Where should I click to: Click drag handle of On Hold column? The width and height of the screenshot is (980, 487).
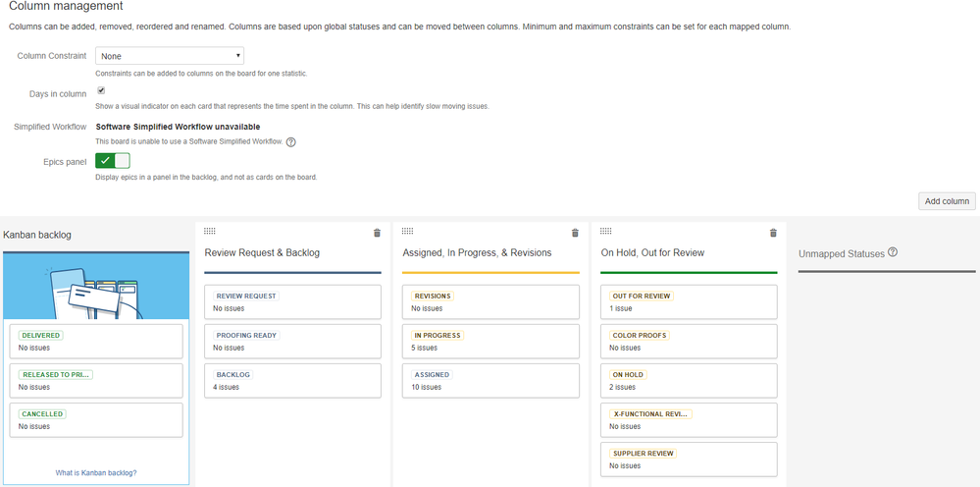605,231
